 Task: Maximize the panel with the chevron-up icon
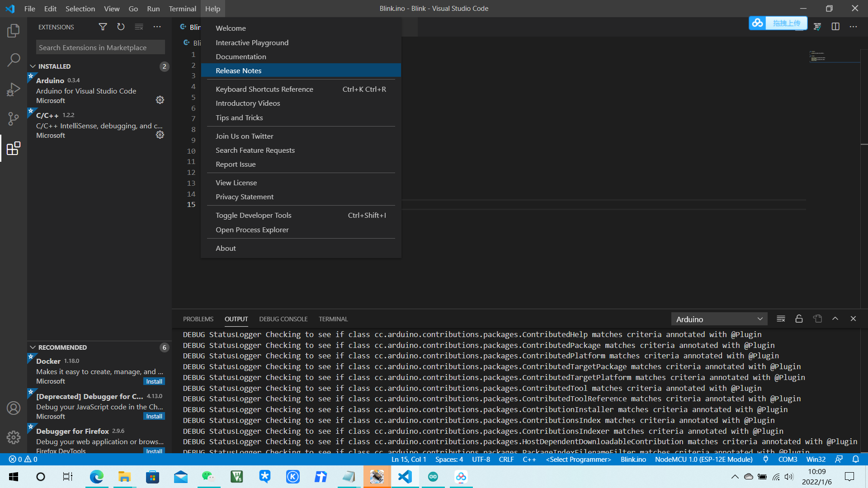(x=835, y=319)
